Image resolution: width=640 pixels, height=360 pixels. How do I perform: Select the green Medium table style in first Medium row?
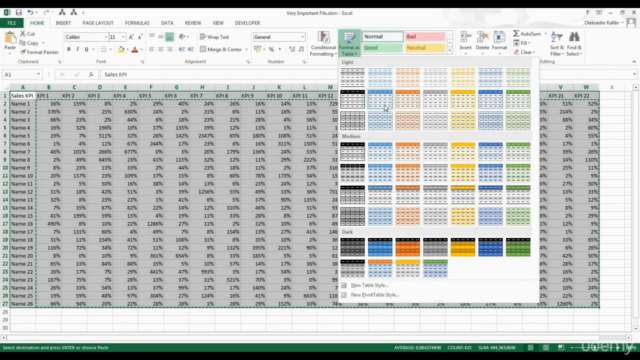click(x=518, y=151)
